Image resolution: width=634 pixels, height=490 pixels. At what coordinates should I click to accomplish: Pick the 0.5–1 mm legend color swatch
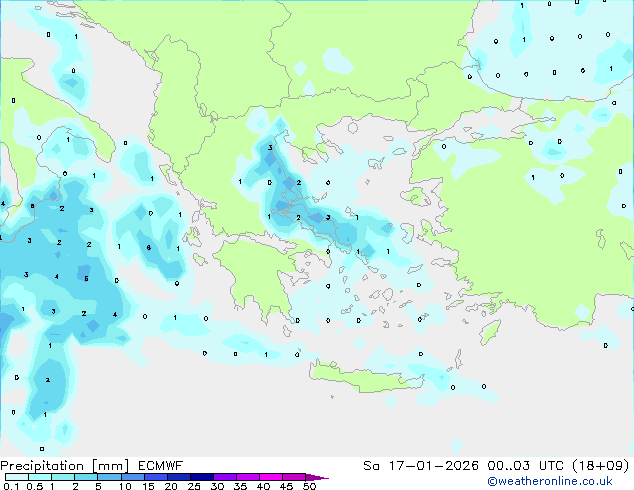tap(40, 477)
